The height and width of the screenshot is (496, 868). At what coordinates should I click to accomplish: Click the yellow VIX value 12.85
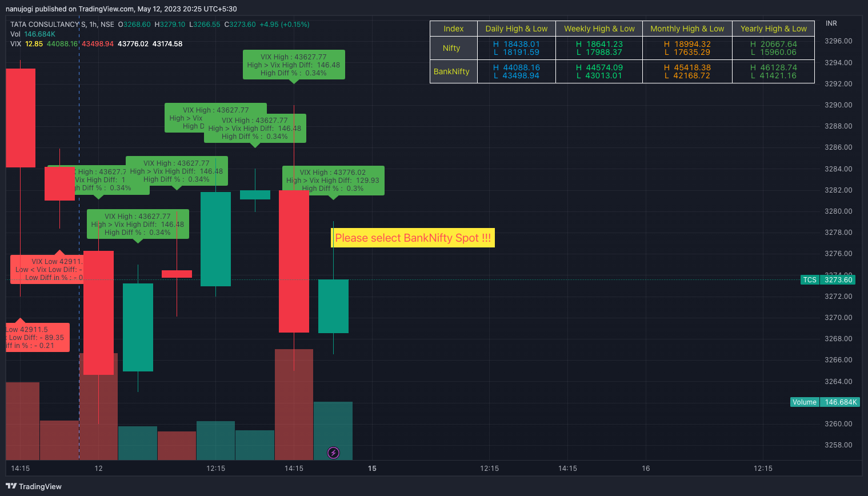(x=34, y=44)
